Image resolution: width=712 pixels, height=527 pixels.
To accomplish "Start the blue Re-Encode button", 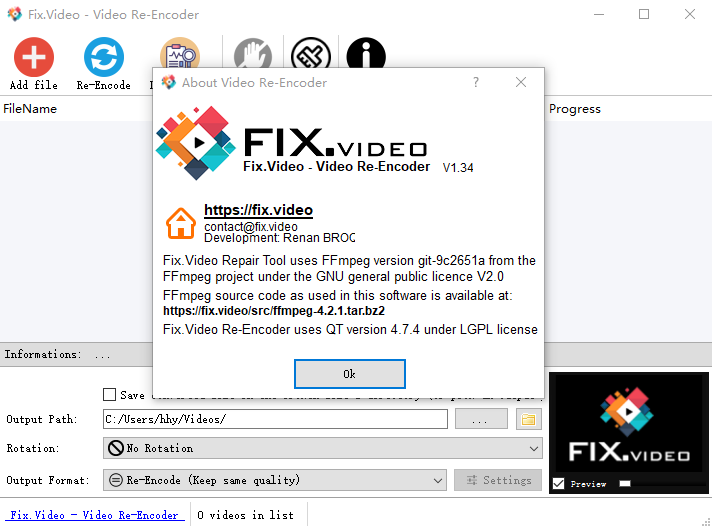I will (x=104, y=57).
